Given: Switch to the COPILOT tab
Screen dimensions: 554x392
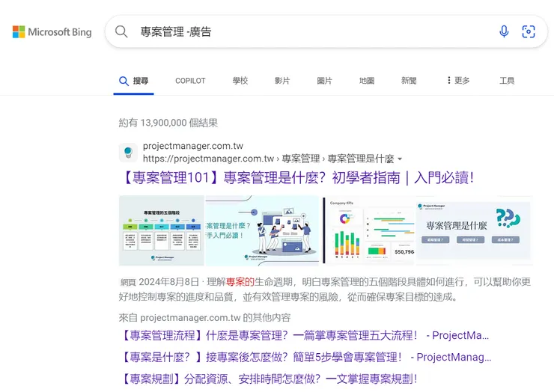Looking at the screenshot, I should coord(190,81).
